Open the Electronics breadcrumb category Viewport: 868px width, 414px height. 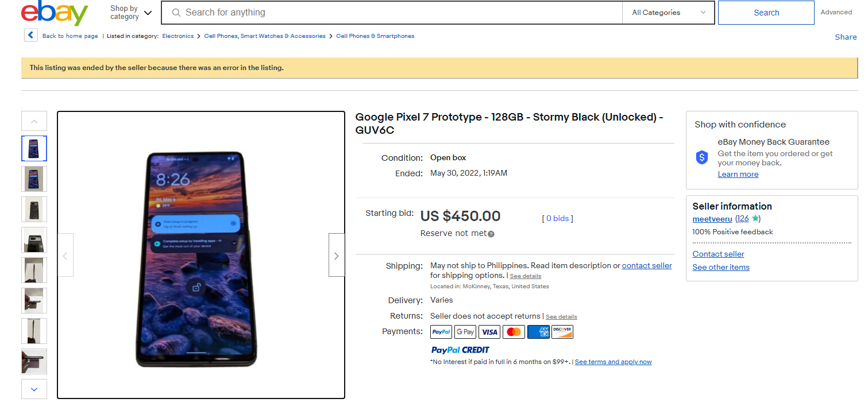click(x=178, y=36)
